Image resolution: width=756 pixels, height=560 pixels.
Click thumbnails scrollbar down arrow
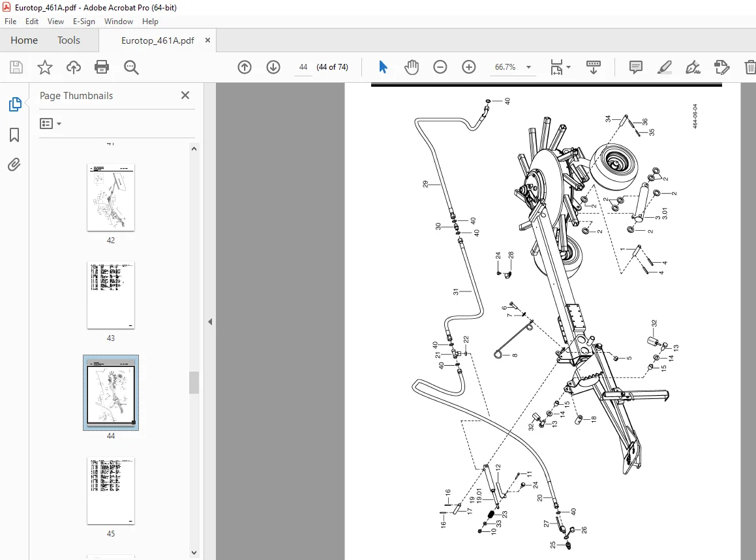[x=194, y=553]
